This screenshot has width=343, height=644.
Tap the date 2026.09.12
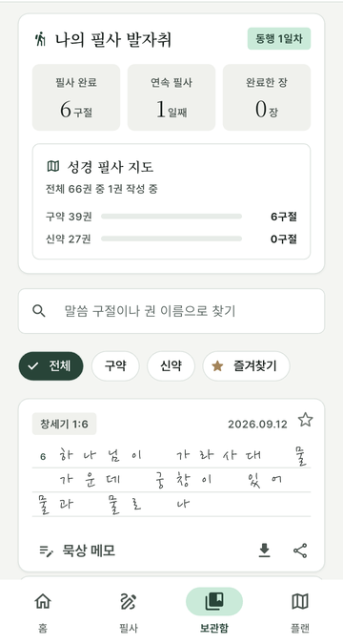[257, 424]
